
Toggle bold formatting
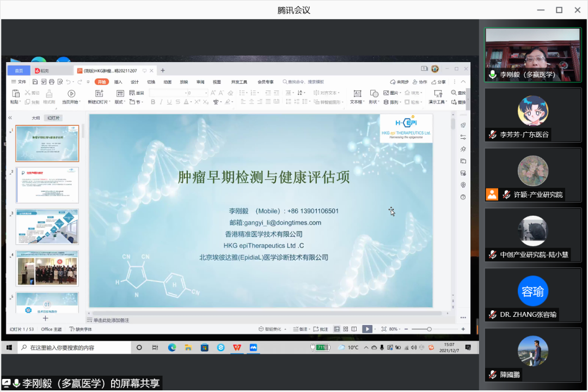click(x=153, y=101)
